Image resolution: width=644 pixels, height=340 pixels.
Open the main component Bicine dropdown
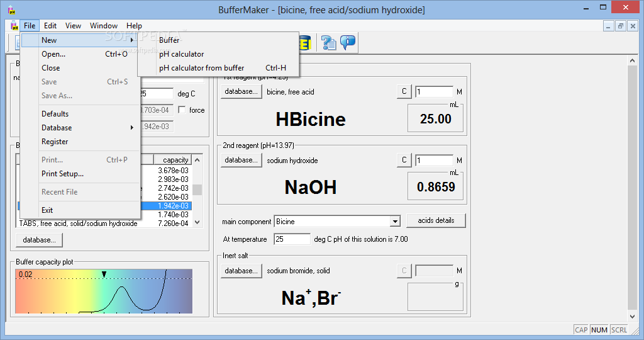coord(395,222)
